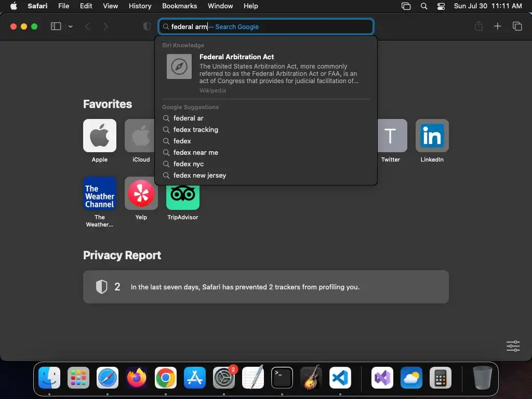Image resolution: width=532 pixels, height=399 pixels.
Task: Select the 'fedex' suggestion
Action: coord(266,141)
